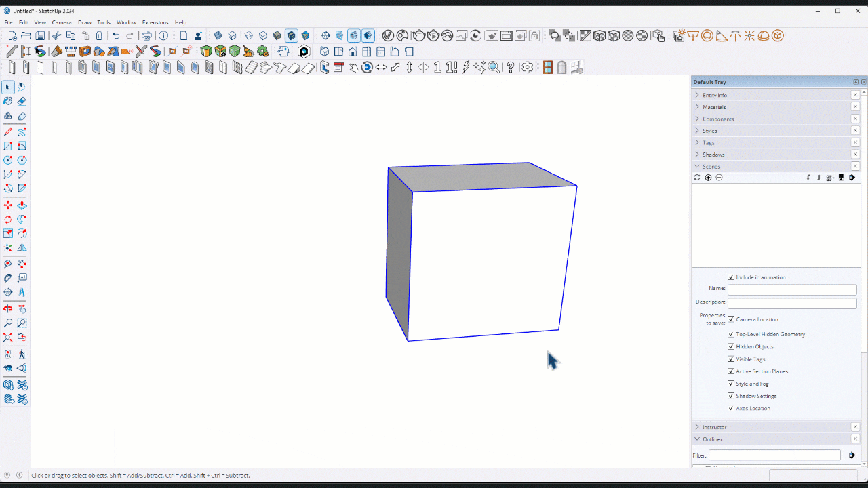Select the Eraser tool in the left toolbar
The height and width of the screenshot is (488, 868).
coord(21,100)
